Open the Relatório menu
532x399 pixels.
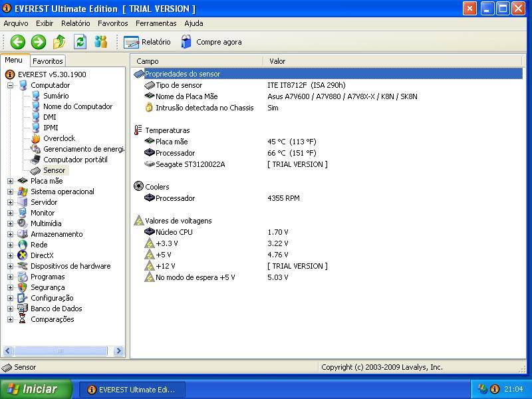(75, 23)
